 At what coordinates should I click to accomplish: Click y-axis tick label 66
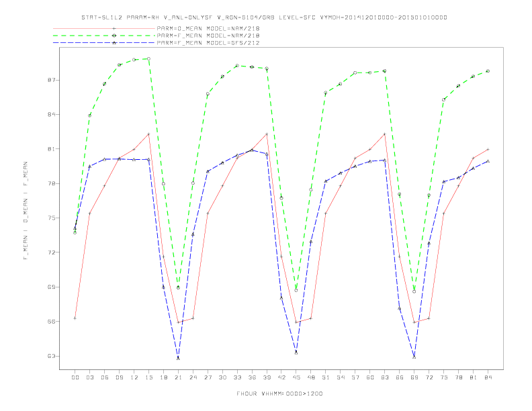(51, 322)
